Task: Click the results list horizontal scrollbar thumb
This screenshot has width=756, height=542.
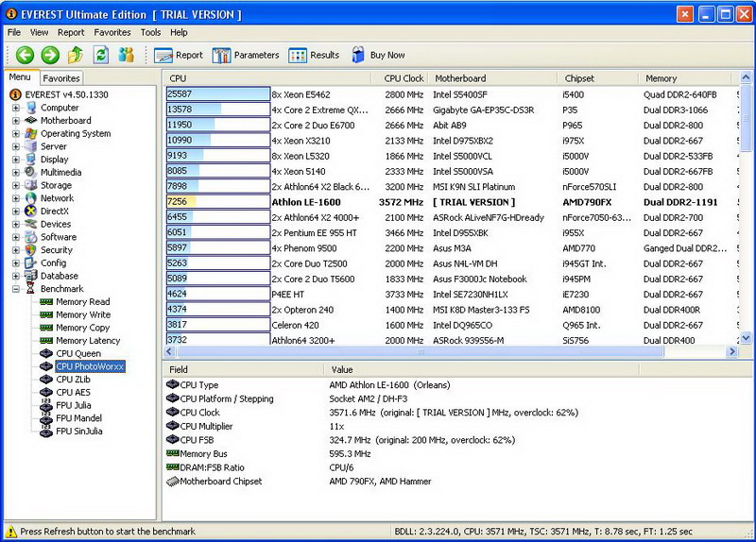Action: tap(420, 351)
